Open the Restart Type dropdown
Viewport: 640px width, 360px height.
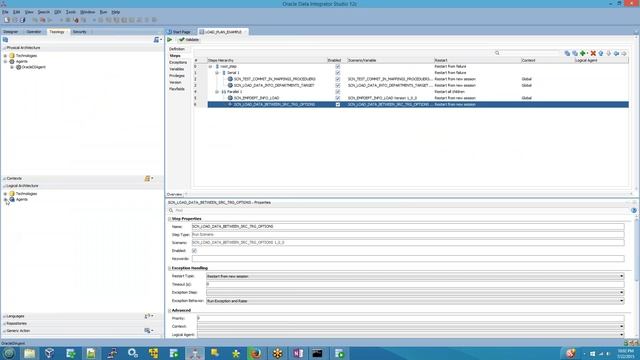(x=622, y=276)
